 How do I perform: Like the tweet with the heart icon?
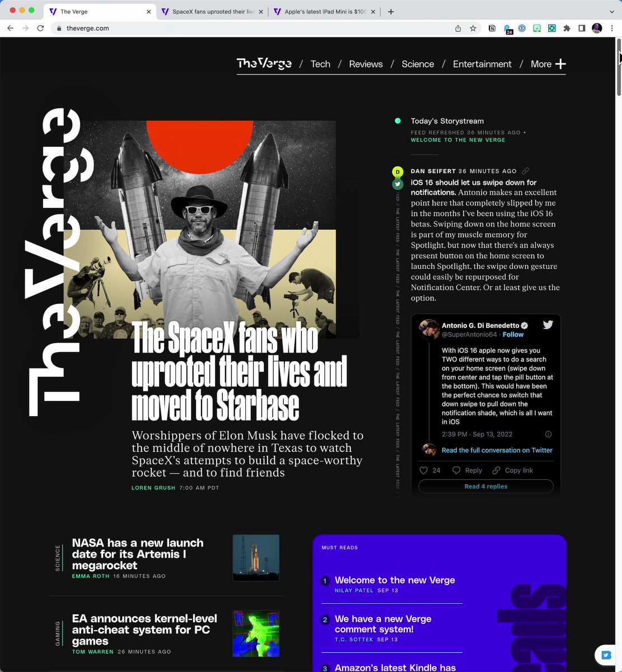(424, 470)
